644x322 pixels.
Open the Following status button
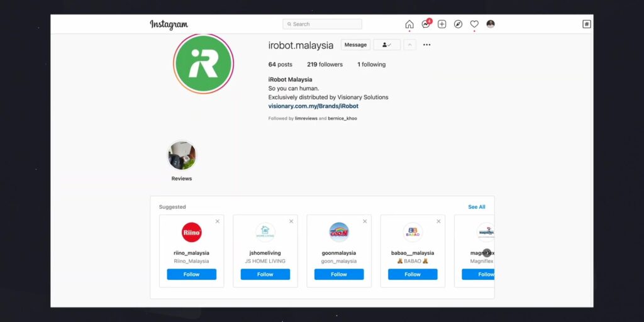click(x=387, y=45)
